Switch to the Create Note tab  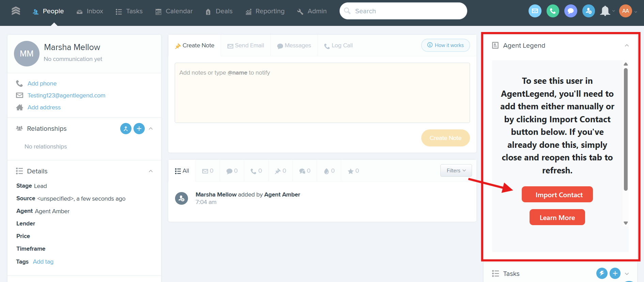point(194,45)
